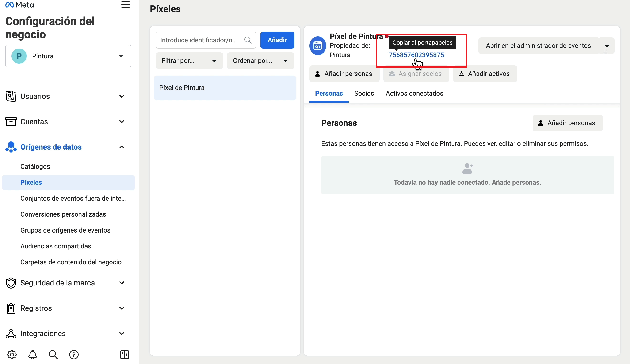
Task: Click Añadir personas button below pixel header
Action: (344, 74)
